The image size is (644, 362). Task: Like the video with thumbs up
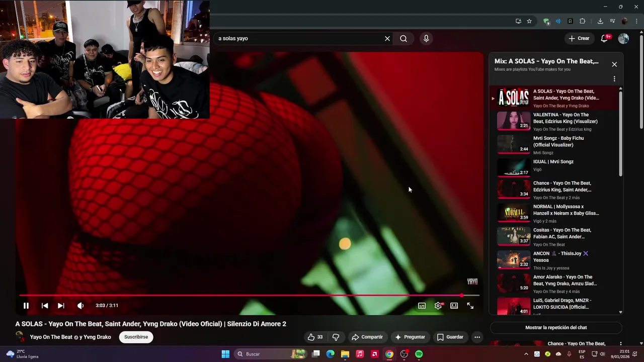315,337
